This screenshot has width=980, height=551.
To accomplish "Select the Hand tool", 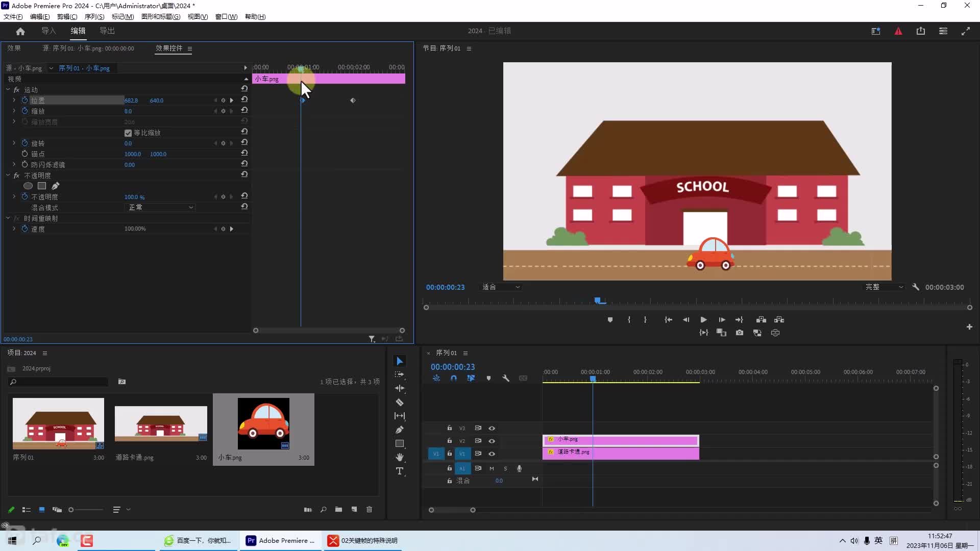I will tap(400, 457).
